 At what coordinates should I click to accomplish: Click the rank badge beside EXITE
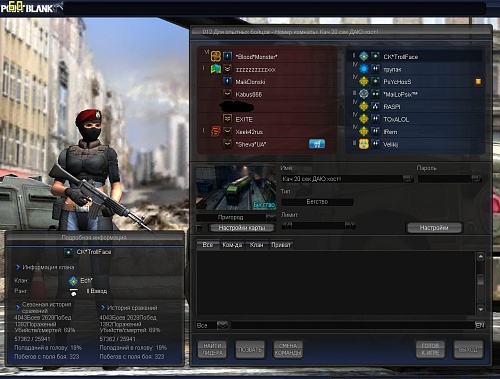pos(227,119)
